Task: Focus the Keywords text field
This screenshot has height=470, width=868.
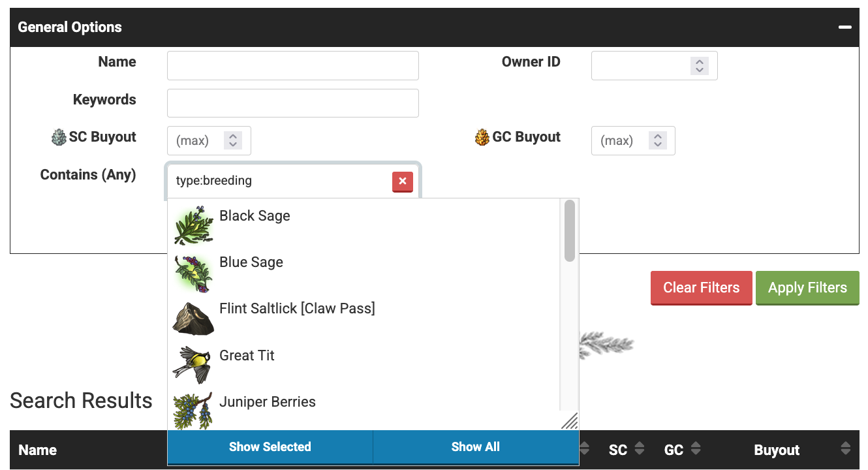Action: (292, 103)
